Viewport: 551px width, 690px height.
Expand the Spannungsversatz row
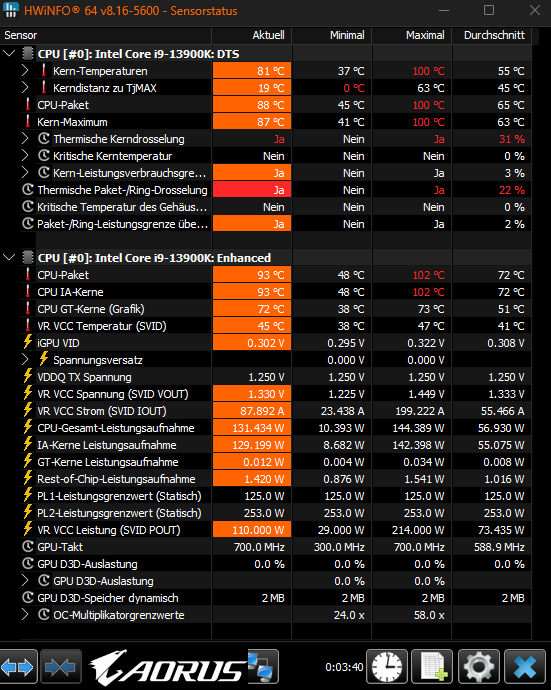coord(25,360)
